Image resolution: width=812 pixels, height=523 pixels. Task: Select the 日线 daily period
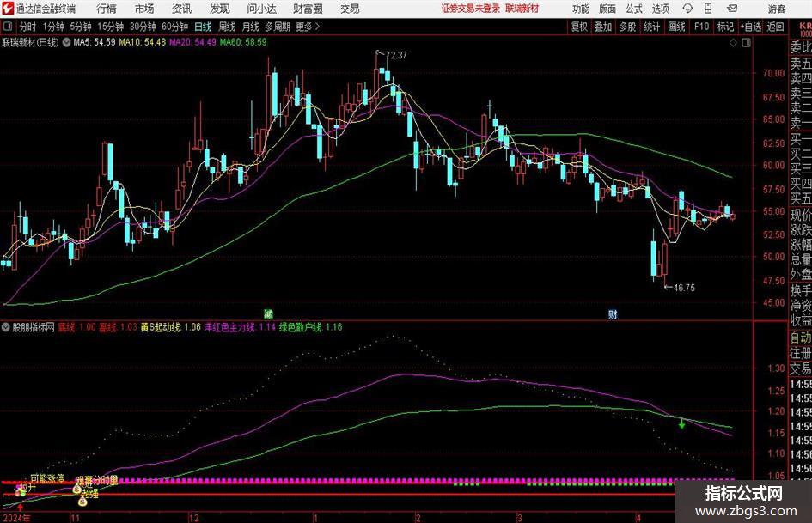(x=203, y=27)
